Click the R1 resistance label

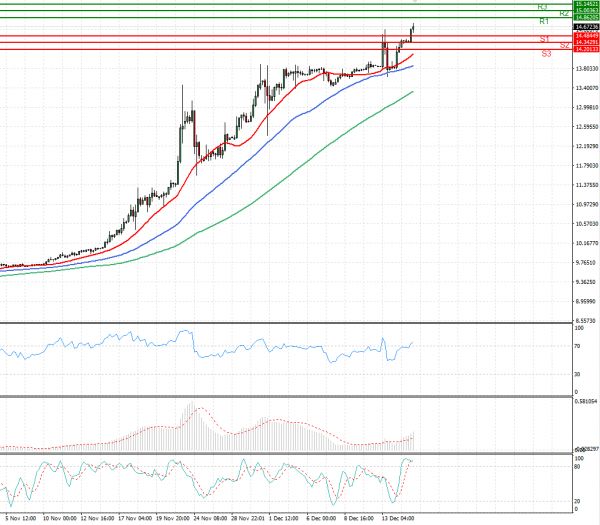(544, 21)
